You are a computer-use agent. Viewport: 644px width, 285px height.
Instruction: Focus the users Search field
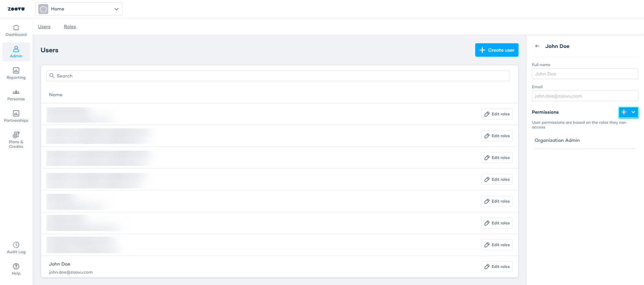[278, 76]
